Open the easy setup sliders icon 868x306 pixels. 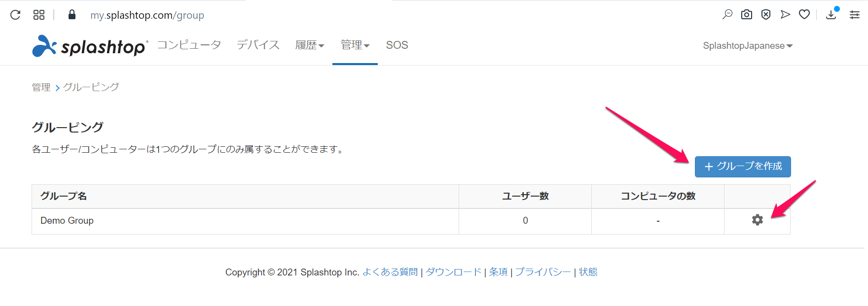[855, 15]
